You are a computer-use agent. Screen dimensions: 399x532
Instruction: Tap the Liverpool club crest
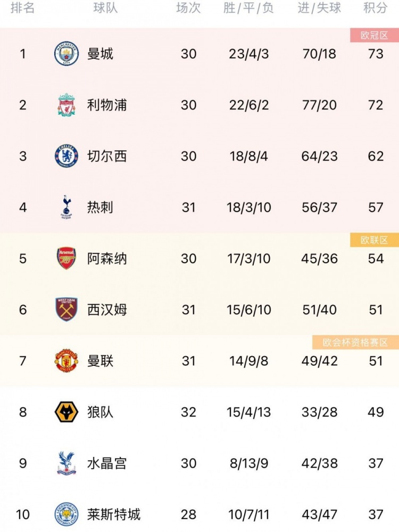click(66, 105)
